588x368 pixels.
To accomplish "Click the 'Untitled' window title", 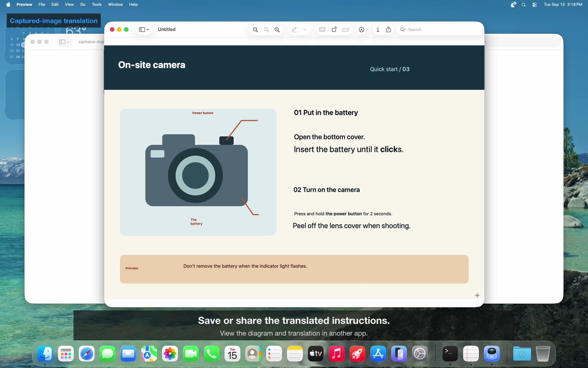I will point(167,29).
